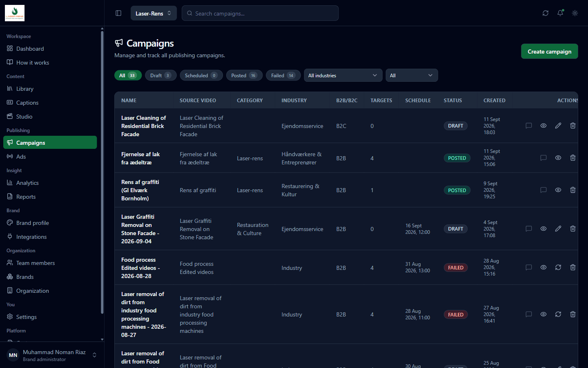Open comments for Laser Cleaning of Residential Brick Facade
The height and width of the screenshot is (368, 588).
529,126
